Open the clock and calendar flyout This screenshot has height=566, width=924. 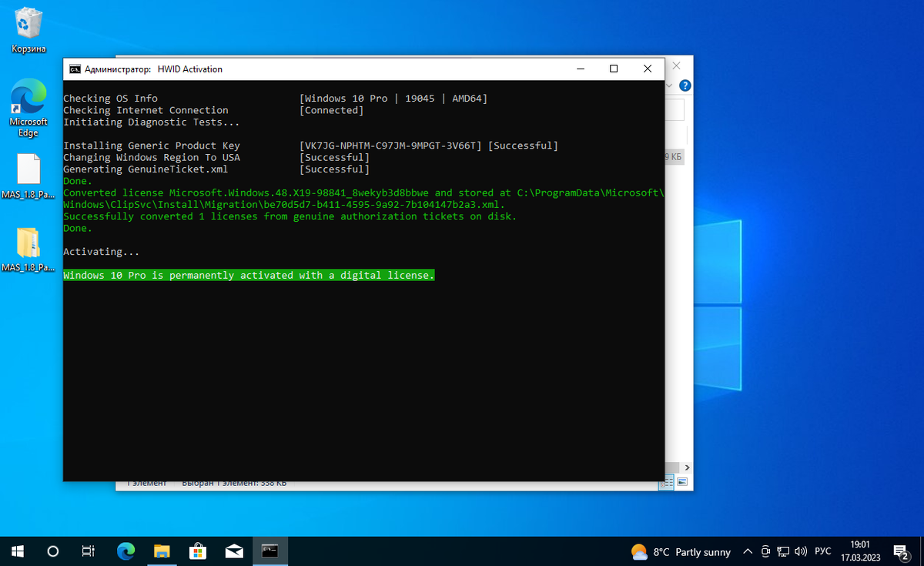pos(861,551)
